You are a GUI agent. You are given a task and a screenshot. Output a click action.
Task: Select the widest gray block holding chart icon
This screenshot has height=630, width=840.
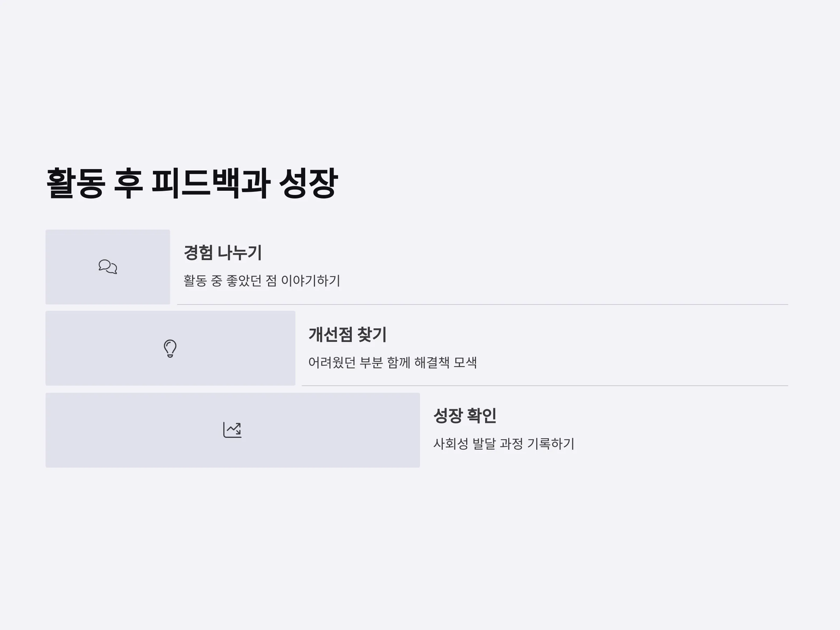[x=233, y=430]
